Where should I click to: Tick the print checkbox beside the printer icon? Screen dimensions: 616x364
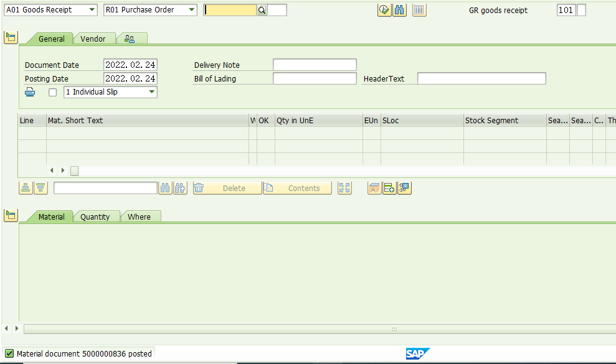[53, 92]
